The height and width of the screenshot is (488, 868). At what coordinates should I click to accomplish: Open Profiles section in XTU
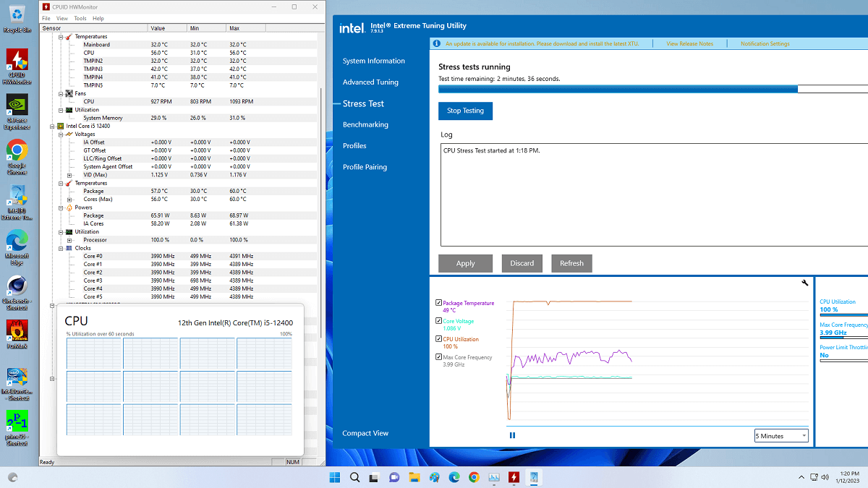pyautogui.click(x=354, y=145)
